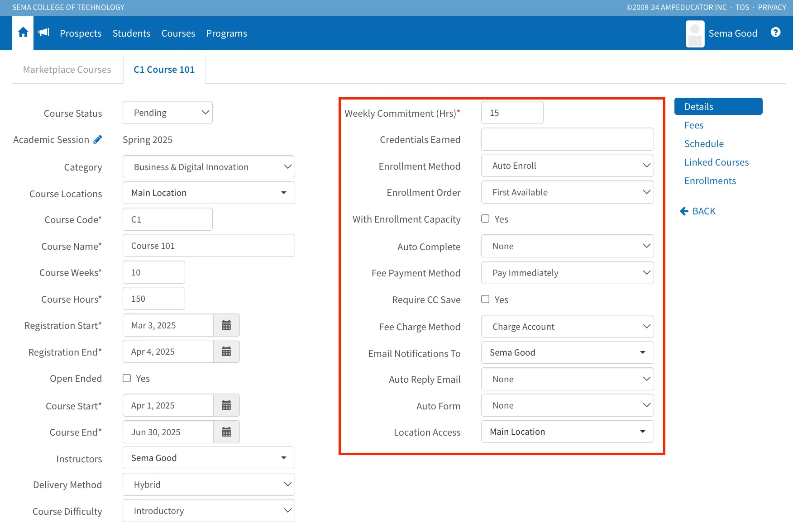The image size is (793, 532).
Task: Open the announcements megaphone icon
Action: tap(44, 32)
